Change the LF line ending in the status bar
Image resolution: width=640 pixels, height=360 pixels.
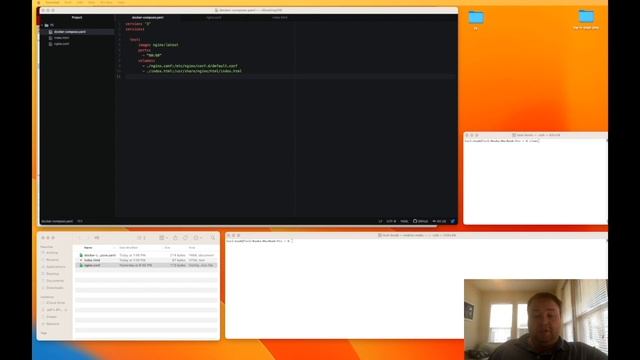point(380,221)
